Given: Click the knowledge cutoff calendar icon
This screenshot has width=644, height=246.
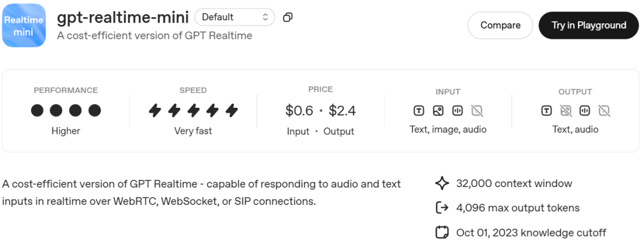Looking at the screenshot, I should [x=442, y=232].
